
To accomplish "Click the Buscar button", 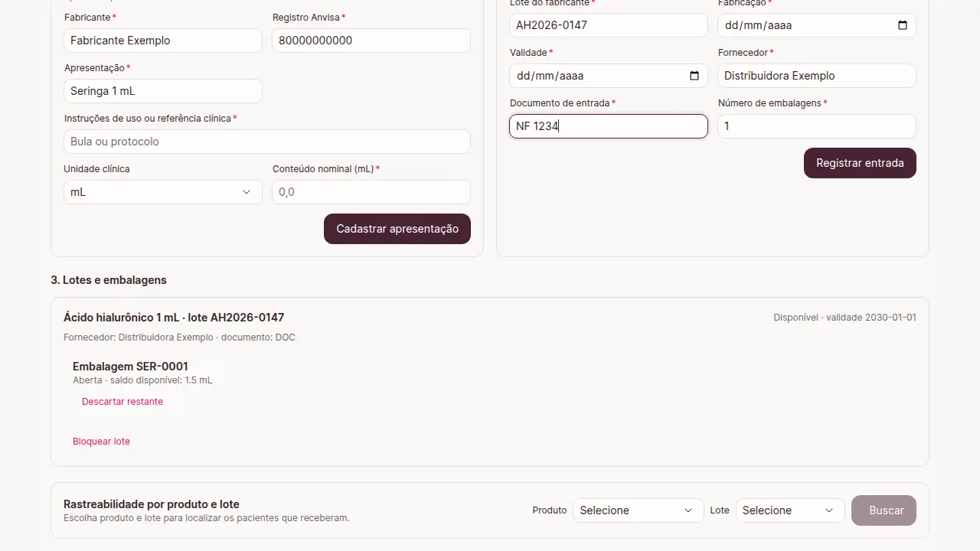I will (x=884, y=510).
